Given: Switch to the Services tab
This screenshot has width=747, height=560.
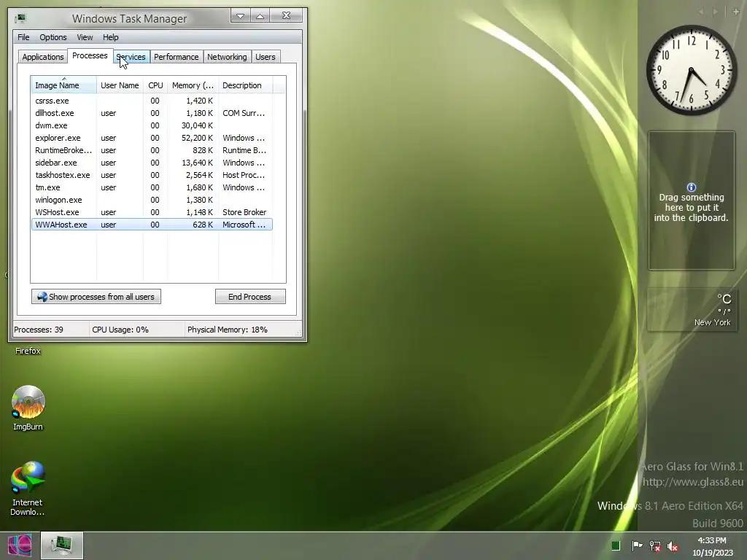Looking at the screenshot, I should pyautogui.click(x=131, y=57).
